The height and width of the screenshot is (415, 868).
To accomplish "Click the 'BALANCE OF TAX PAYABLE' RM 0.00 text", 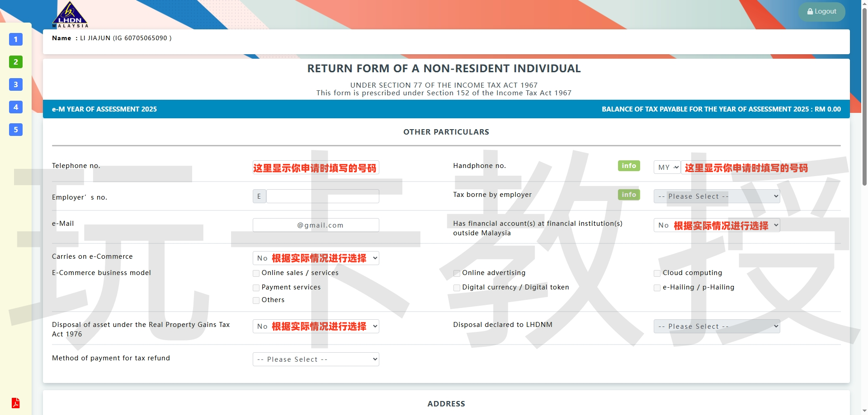I will 721,109.
